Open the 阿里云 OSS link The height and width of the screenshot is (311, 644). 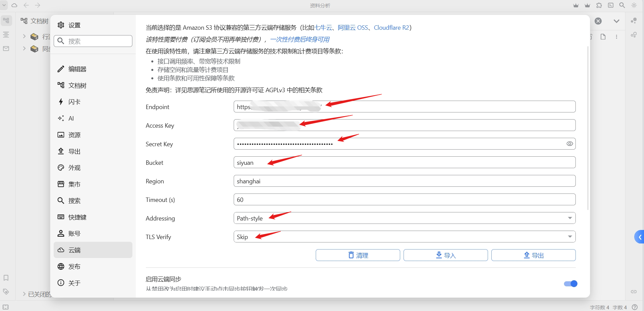(353, 28)
